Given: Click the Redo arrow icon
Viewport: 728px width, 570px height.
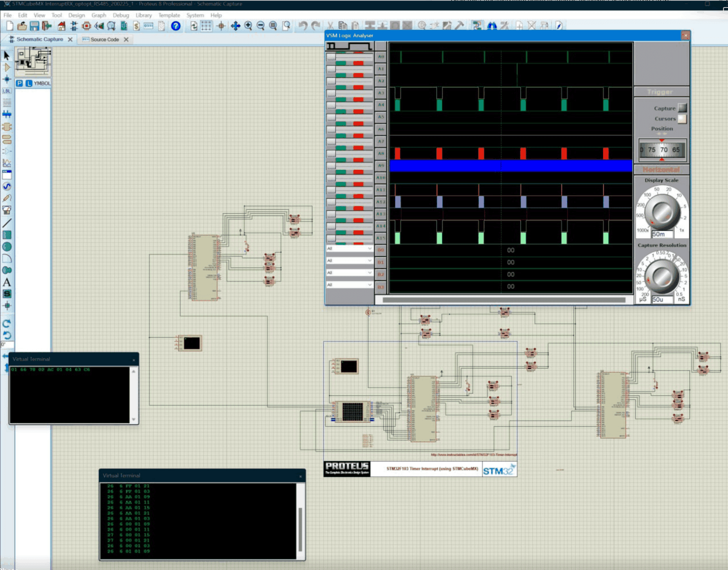Looking at the screenshot, I should [x=315, y=26].
